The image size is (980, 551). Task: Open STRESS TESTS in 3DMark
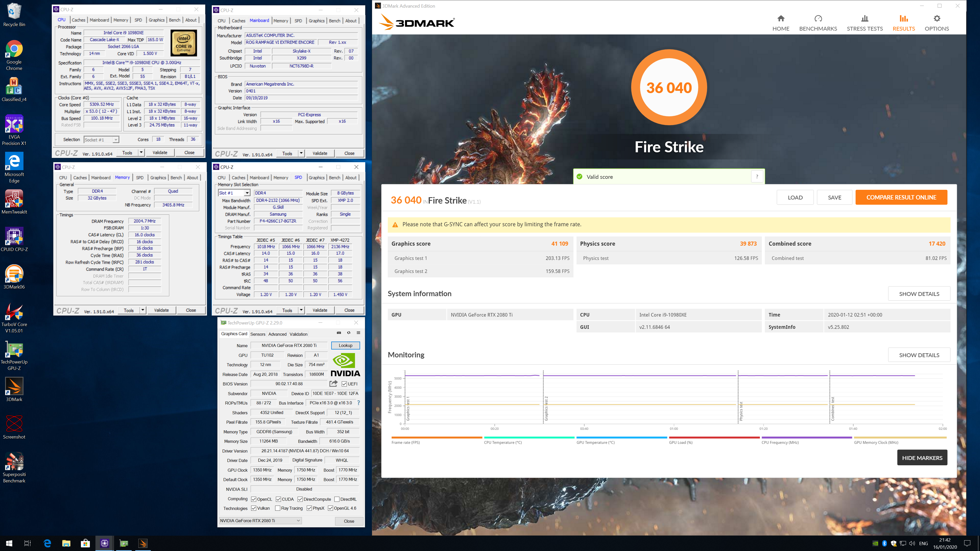point(864,23)
